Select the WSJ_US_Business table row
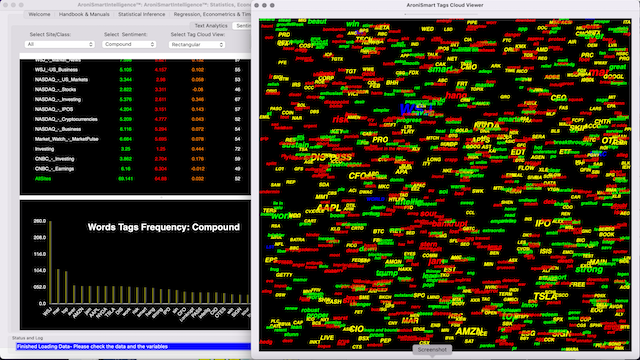This screenshot has height=360, width=640. click(135, 70)
